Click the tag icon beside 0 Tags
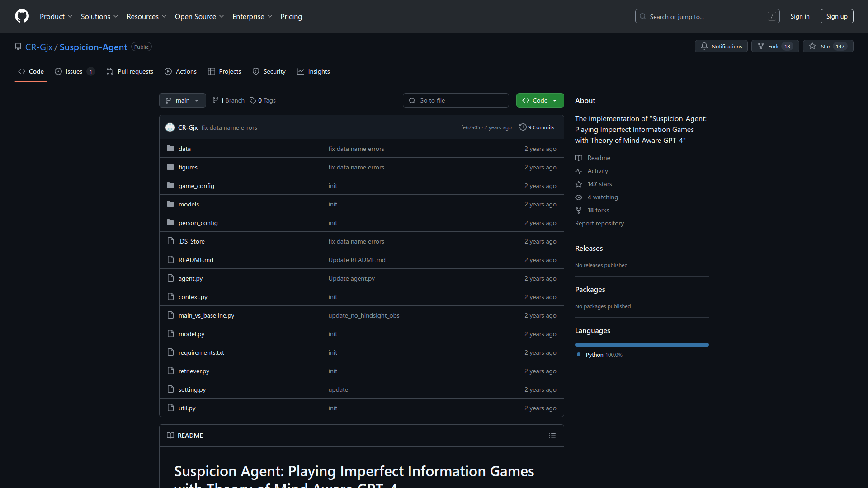The image size is (868, 488). [x=253, y=100]
